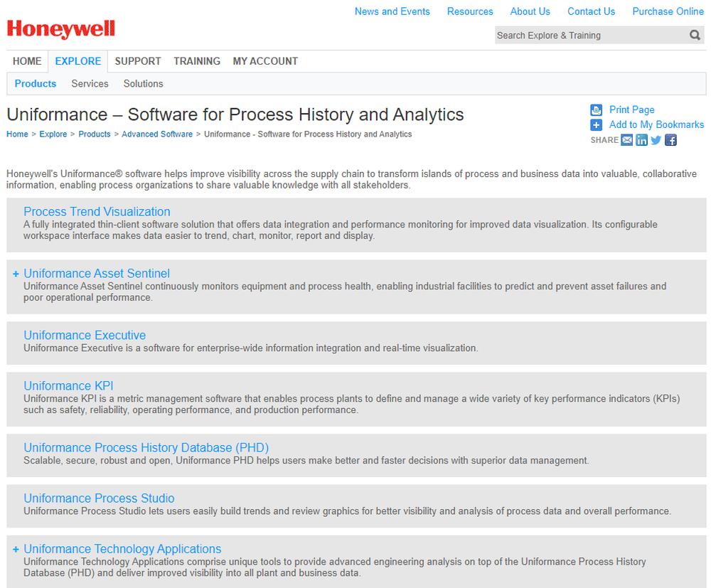
Task: Open the Purchase Online link
Action: (x=668, y=11)
